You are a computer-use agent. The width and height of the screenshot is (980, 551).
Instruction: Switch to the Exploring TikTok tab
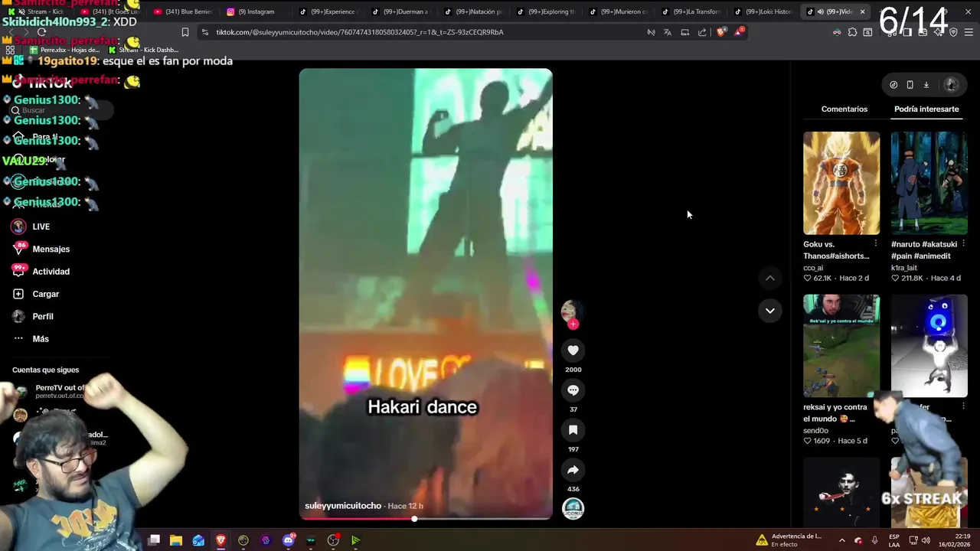point(545,11)
